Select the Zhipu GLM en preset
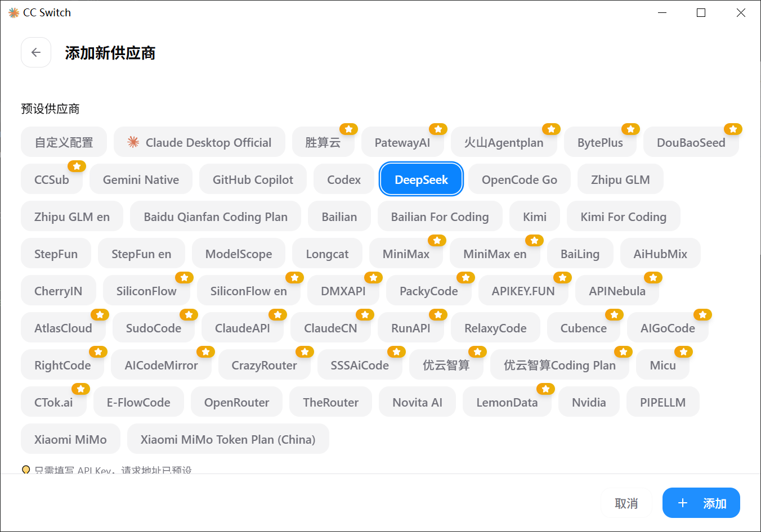Image resolution: width=761 pixels, height=532 pixels. coord(72,217)
